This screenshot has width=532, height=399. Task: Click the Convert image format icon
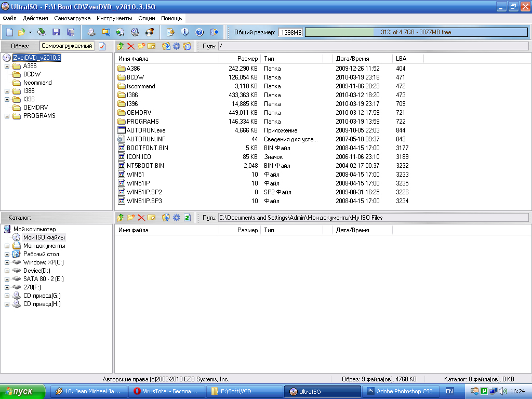click(x=106, y=32)
